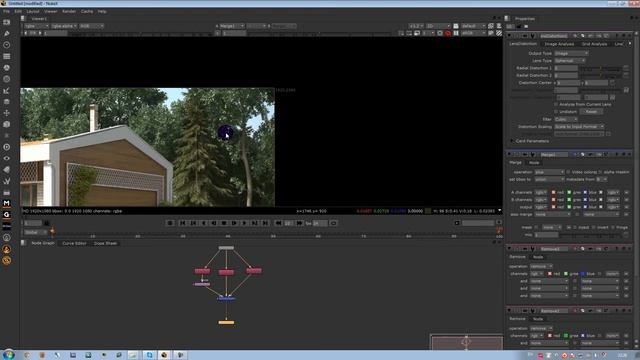640x360 pixels.
Task: Select the blue Merge node in node graph
Action: coord(226,298)
